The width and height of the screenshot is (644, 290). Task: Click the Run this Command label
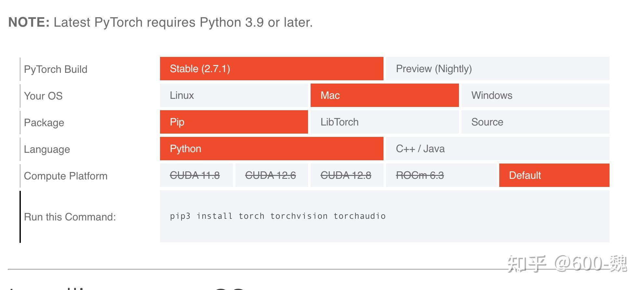[x=70, y=217]
